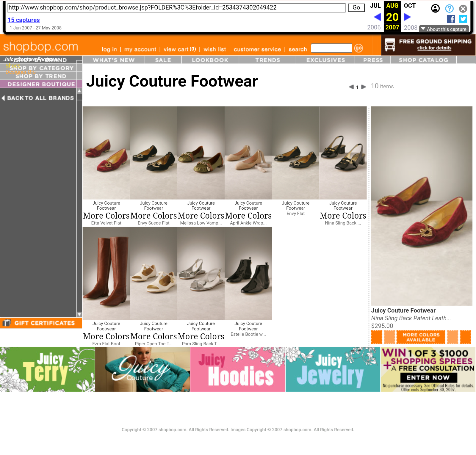
Task: Open Nina Sling Back shoe thumbnail
Action: point(343,153)
